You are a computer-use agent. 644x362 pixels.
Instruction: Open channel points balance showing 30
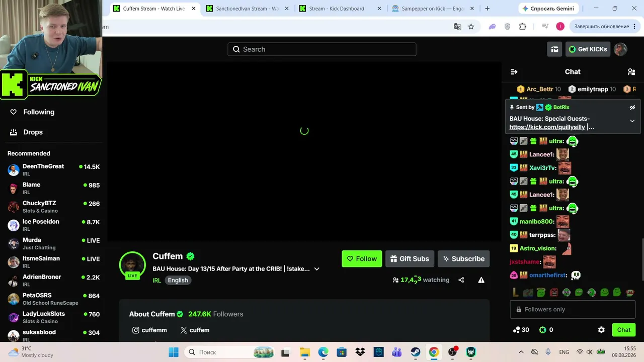pos(521,330)
